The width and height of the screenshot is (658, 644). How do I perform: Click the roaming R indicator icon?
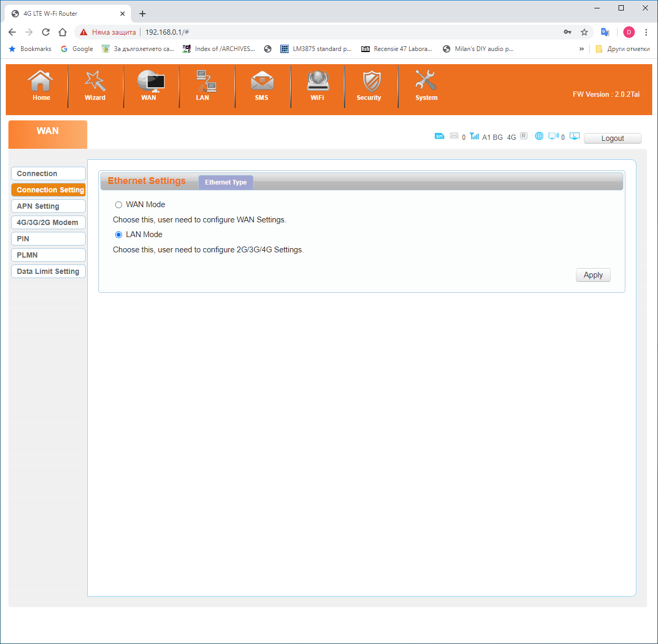(x=523, y=136)
